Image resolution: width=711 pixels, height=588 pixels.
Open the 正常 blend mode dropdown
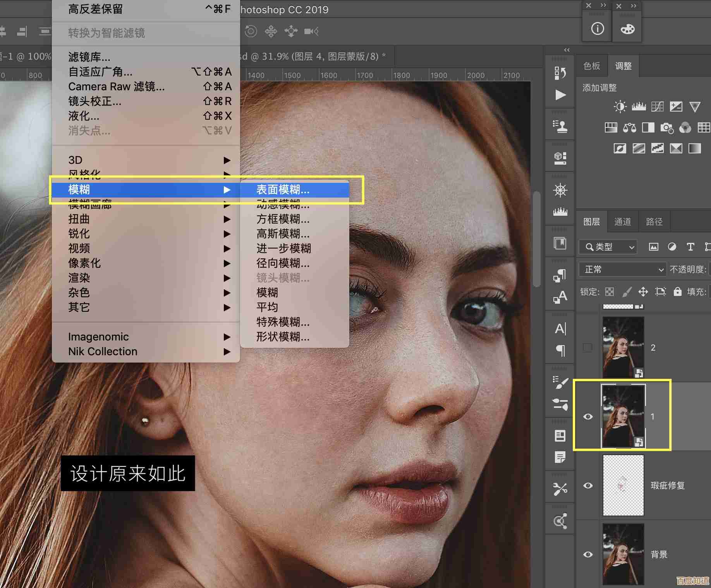622,270
